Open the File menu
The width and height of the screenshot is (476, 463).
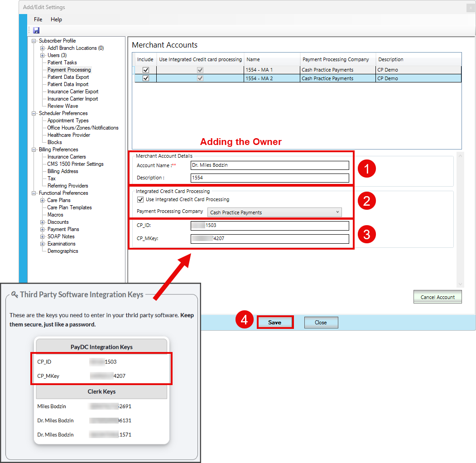coord(38,19)
